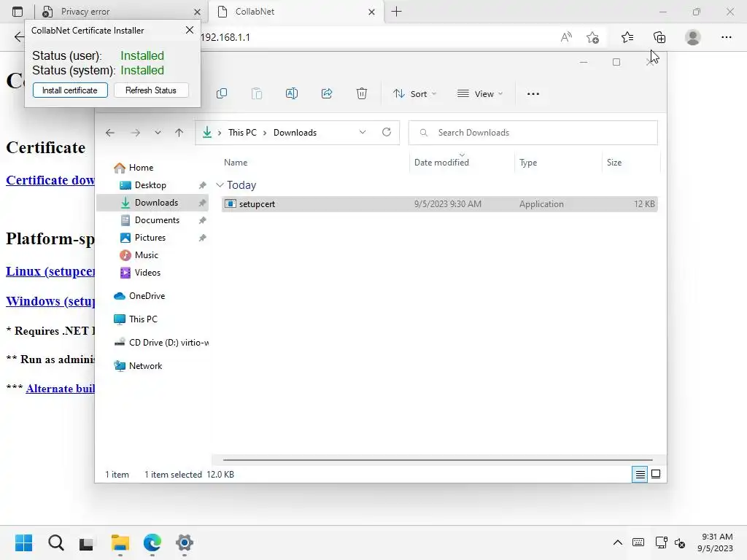Click the Rename icon in Explorer toolbar
The width and height of the screenshot is (747, 560).
[292, 94]
